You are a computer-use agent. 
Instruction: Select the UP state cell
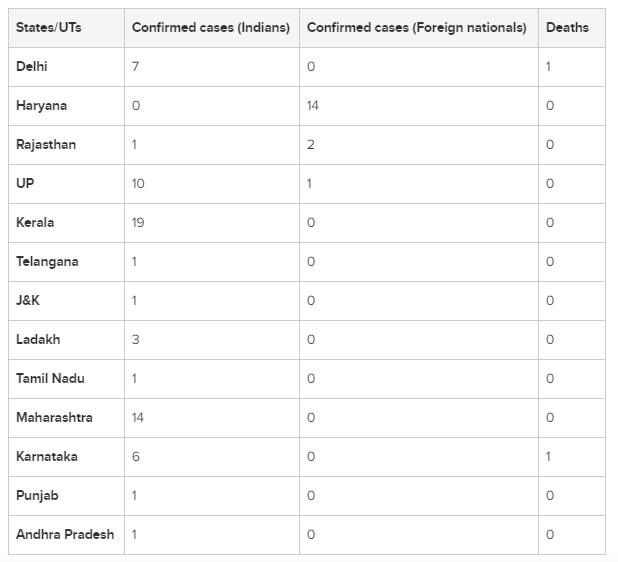(26, 184)
